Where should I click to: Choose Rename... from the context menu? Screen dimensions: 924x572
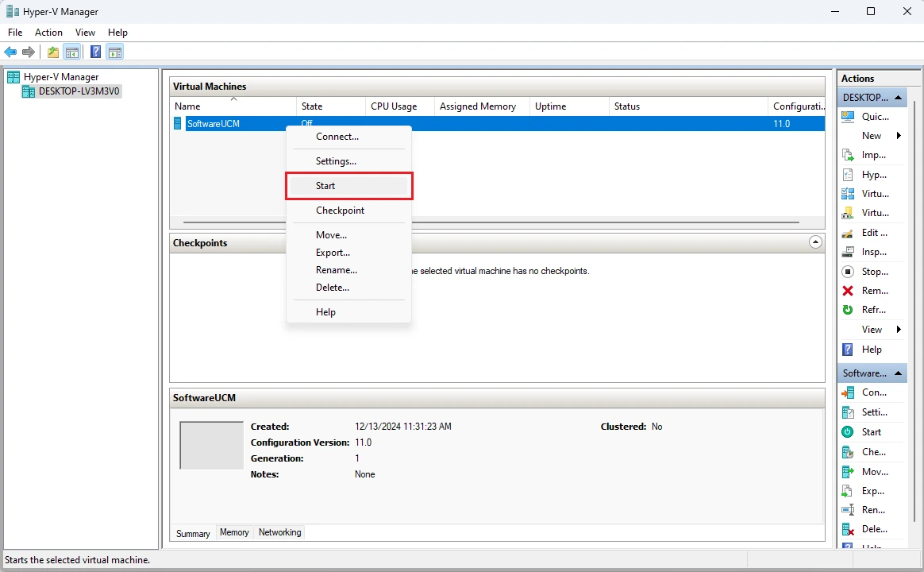(348, 270)
